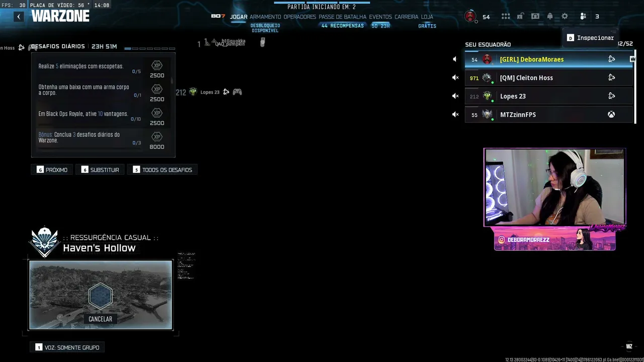Click the mouse input icon in lobby
Screen dimensions: 644x362
[262, 43]
